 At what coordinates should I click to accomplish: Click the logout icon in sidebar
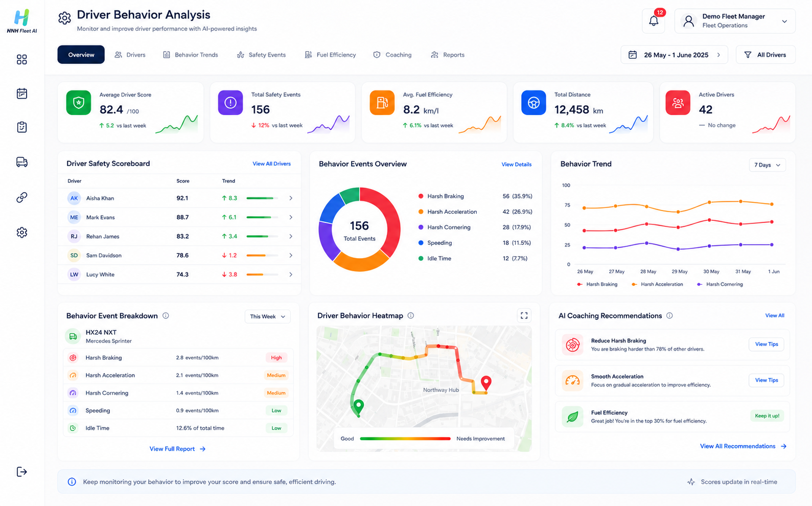21,472
